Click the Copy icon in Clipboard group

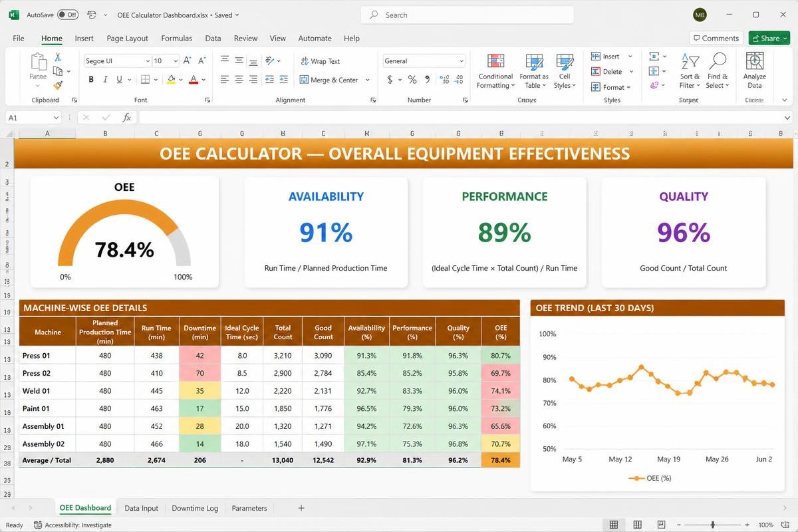coord(58,71)
